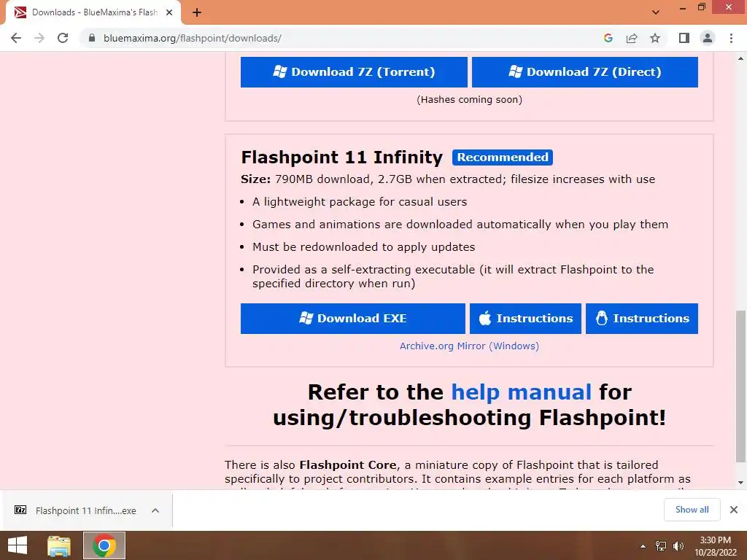
Task: Click the "Size:" label text
Action: [x=256, y=179]
